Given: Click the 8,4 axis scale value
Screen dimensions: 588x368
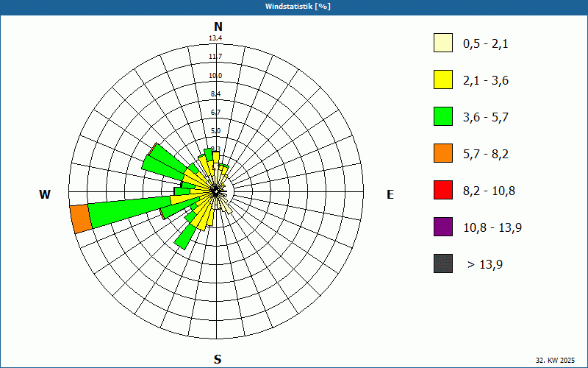Looking at the screenshot, I should 215,94.
